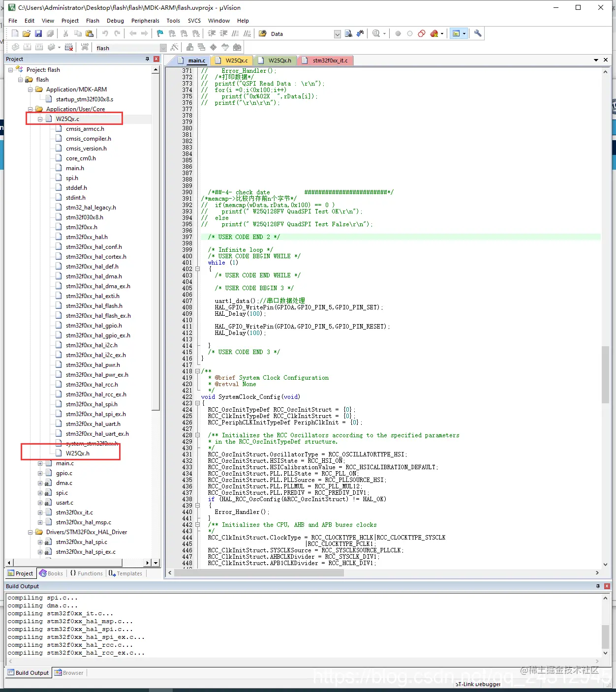616x692 pixels.
Task: Click the New file icon
Action: [15, 33]
